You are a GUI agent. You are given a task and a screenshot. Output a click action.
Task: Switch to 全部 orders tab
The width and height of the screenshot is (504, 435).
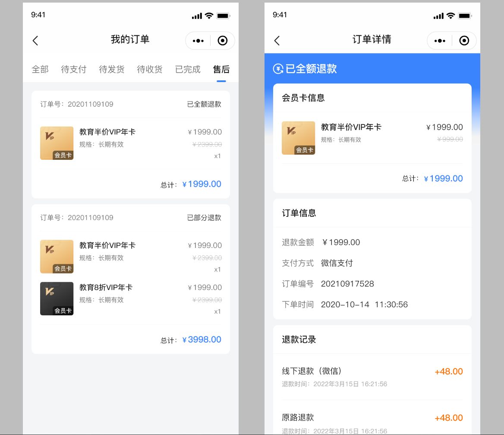pyautogui.click(x=40, y=69)
